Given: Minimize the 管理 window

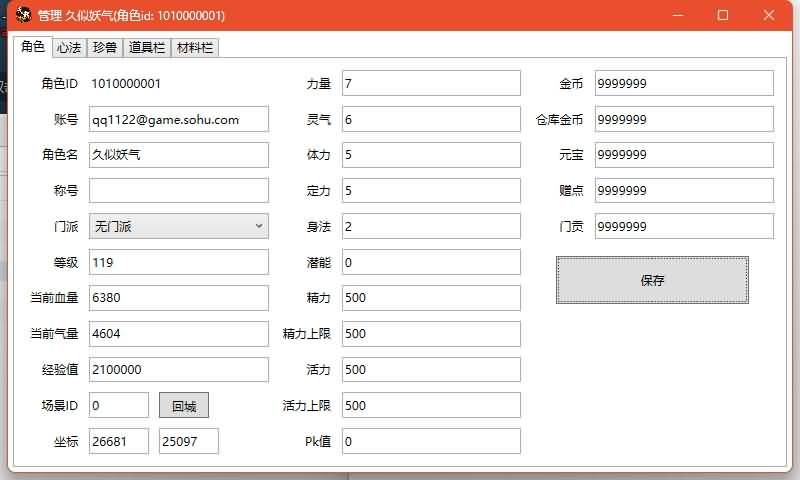Looking at the screenshot, I should tap(678, 15).
